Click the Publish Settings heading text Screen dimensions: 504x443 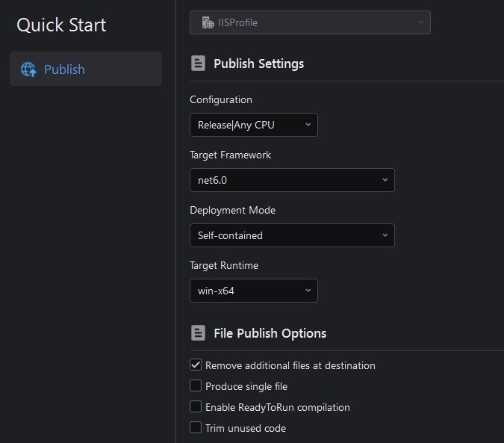click(258, 63)
